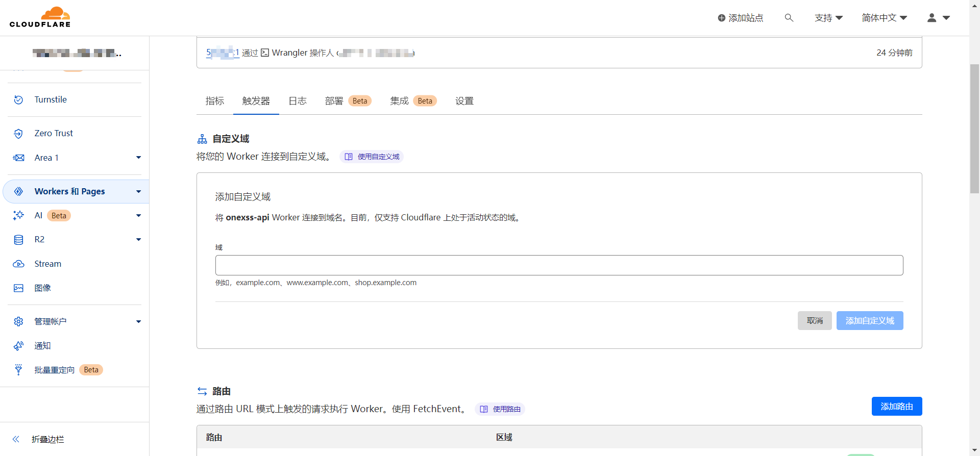This screenshot has width=980, height=456.
Task: Click the search magnifier icon
Action: pyautogui.click(x=789, y=18)
